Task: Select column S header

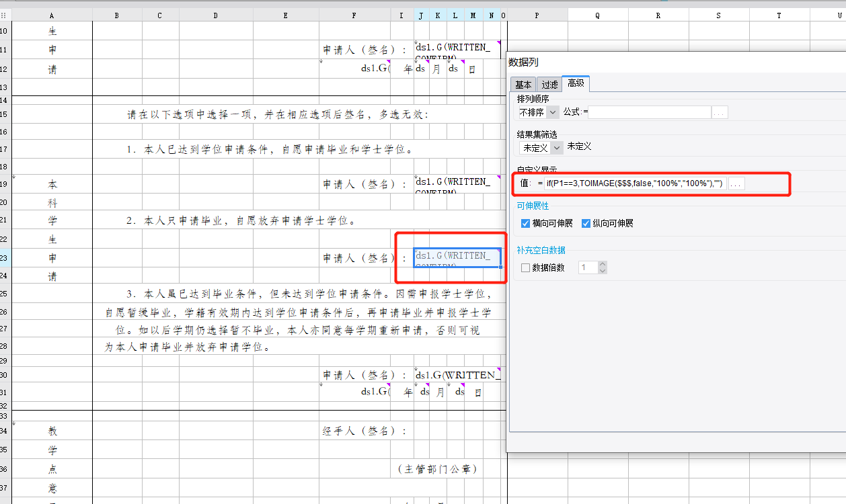Action: pyautogui.click(x=719, y=15)
